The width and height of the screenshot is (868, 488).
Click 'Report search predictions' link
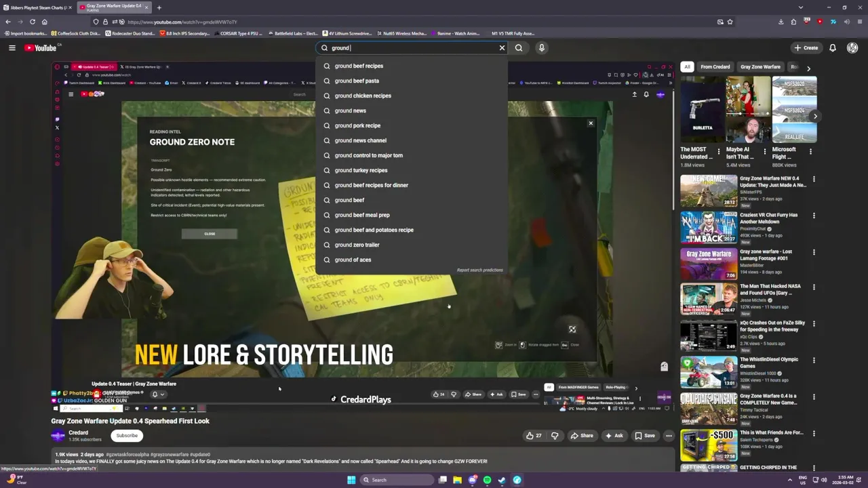coord(479,270)
